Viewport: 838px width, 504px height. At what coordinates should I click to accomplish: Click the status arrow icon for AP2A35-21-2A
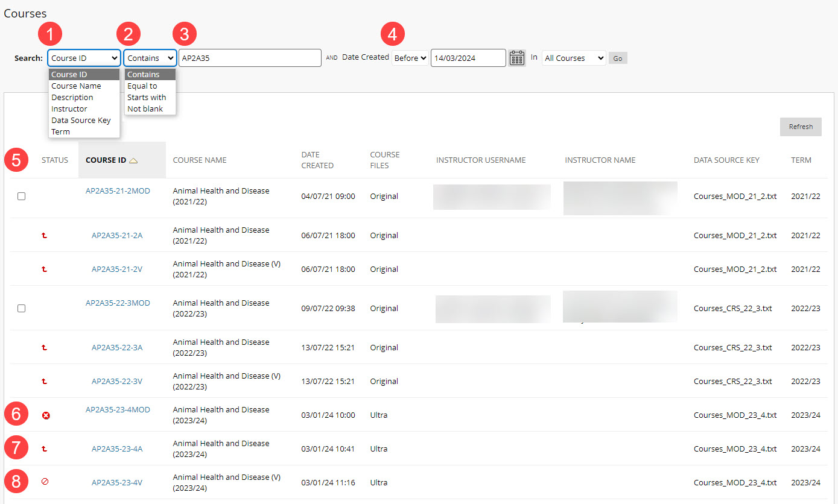[x=43, y=236]
